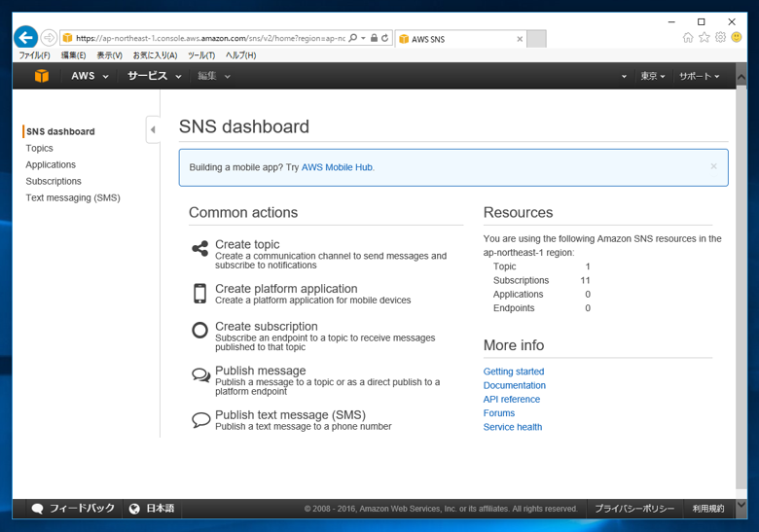The width and height of the screenshot is (759, 532).
Task: Click the Create platform application heading
Action: (286, 288)
